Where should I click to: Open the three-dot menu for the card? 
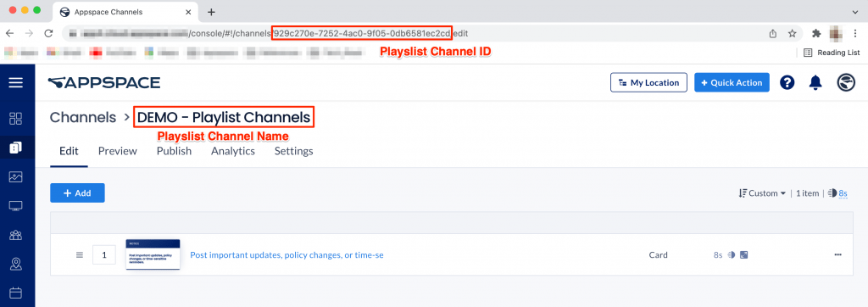pos(837,255)
